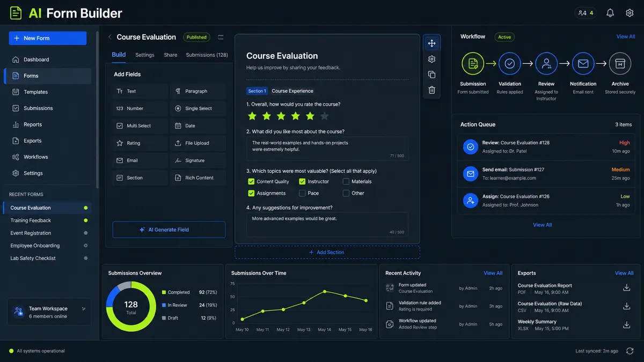Image resolution: width=644 pixels, height=362 pixels.
Task: Set rating to the third star
Action: (281, 116)
